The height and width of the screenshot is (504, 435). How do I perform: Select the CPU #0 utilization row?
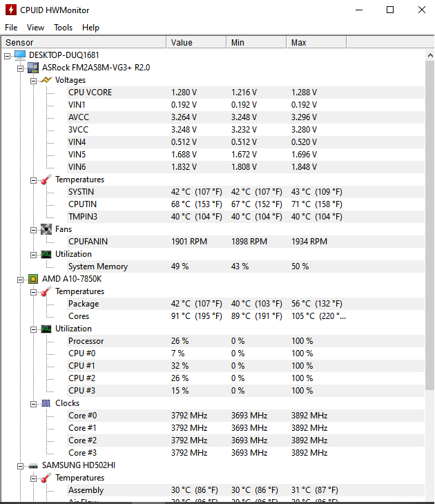246,353
